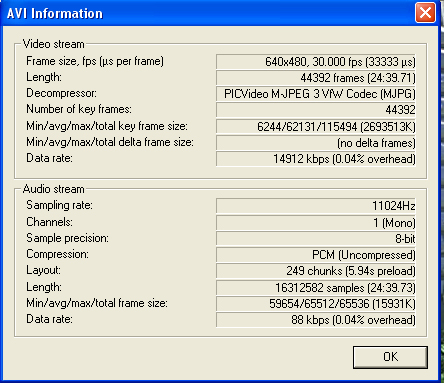Click the (no delta frames) value

click(x=316, y=143)
